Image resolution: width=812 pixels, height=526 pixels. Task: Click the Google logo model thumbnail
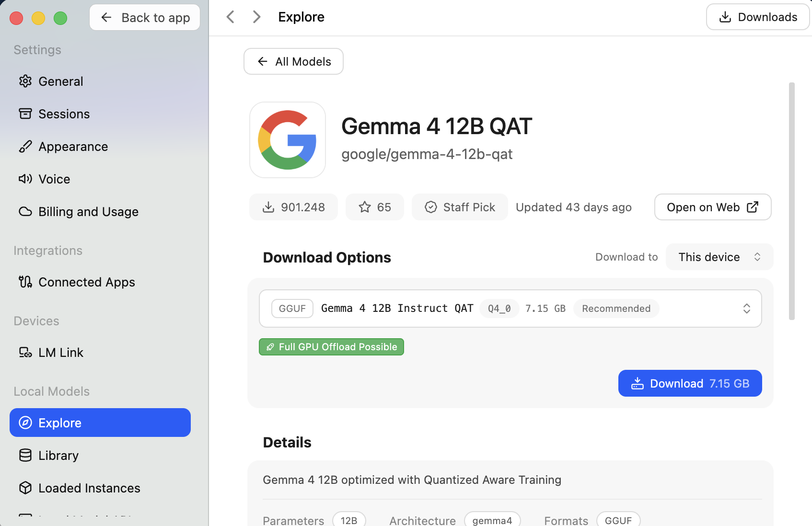pyautogui.click(x=288, y=140)
